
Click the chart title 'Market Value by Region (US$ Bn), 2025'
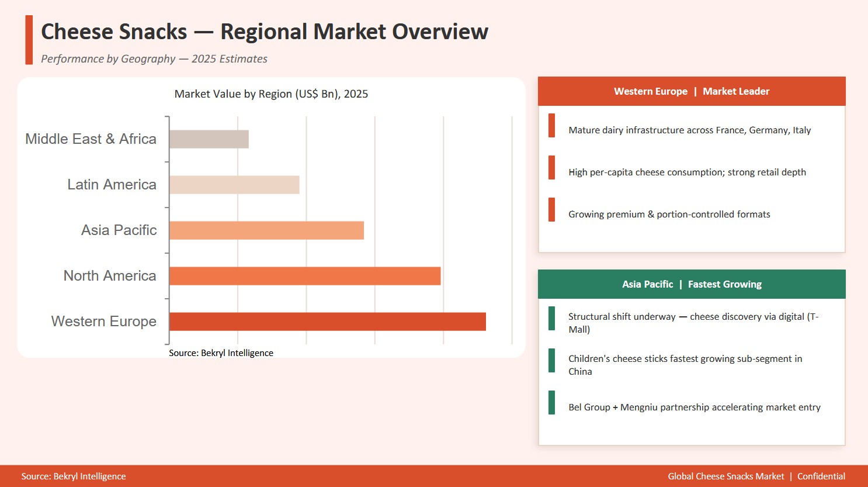point(271,94)
